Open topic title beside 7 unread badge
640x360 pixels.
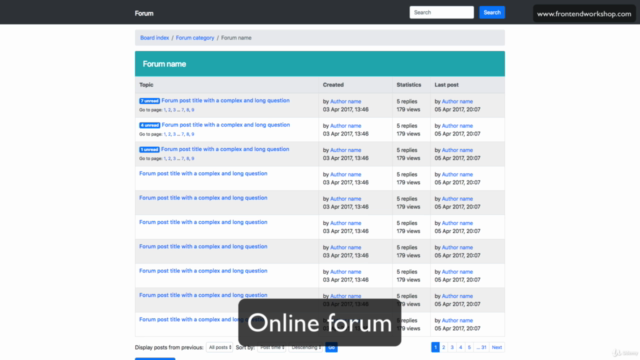225,100
